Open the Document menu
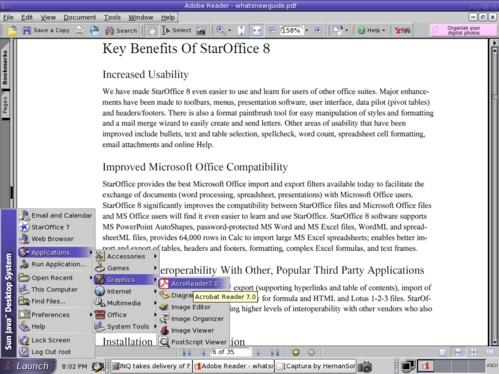The height and width of the screenshot is (374, 499). 80,17
